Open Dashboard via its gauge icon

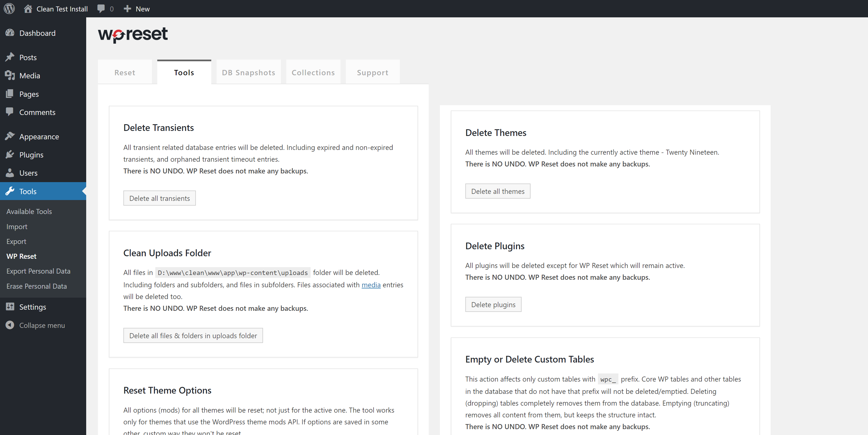coord(10,33)
